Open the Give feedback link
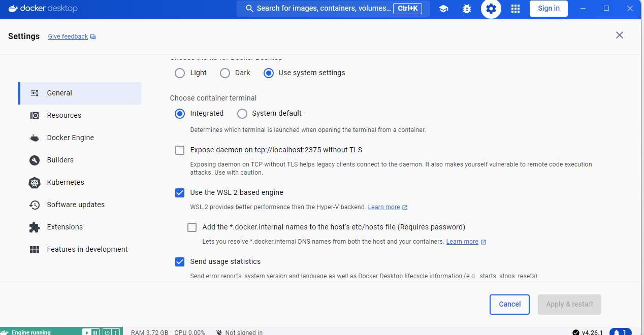 [x=68, y=37]
